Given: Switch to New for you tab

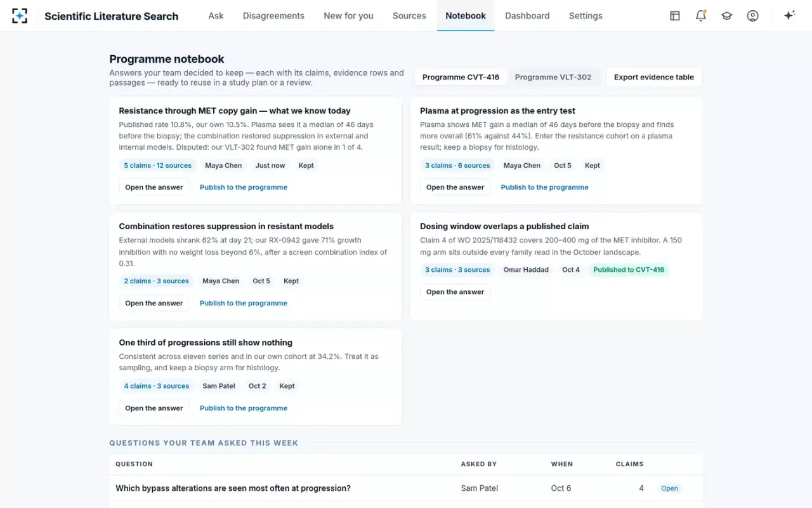Looking at the screenshot, I should 348,16.
